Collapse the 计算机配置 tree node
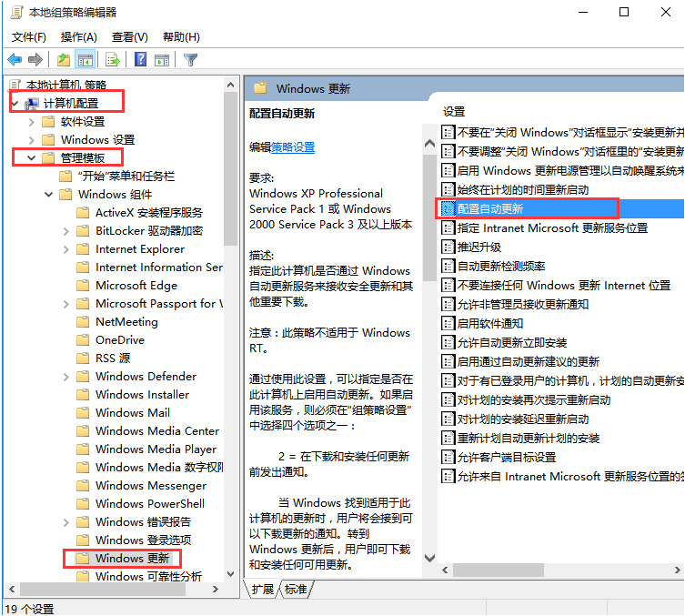Image resolution: width=685 pixels, height=616 pixels. point(15,104)
